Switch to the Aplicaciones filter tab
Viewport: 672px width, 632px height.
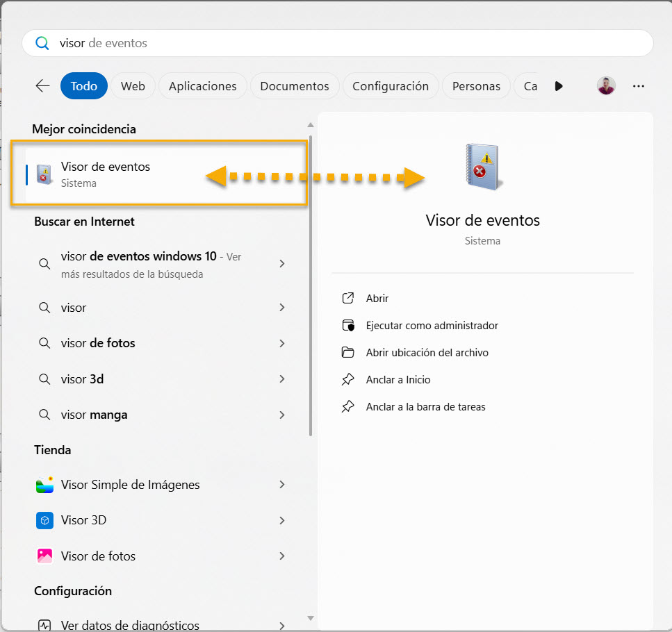(x=202, y=86)
